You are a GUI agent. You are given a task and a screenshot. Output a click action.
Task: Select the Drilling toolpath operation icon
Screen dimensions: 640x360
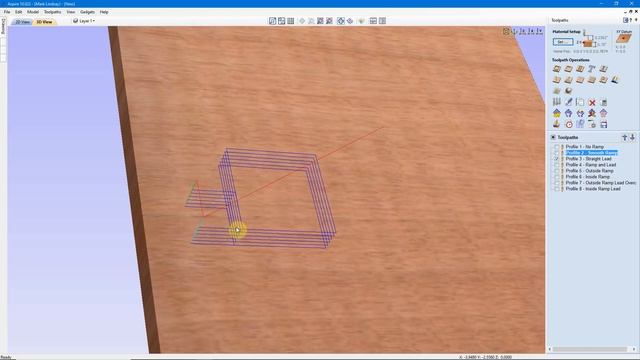pyautogui.click(x=580, y=69)
